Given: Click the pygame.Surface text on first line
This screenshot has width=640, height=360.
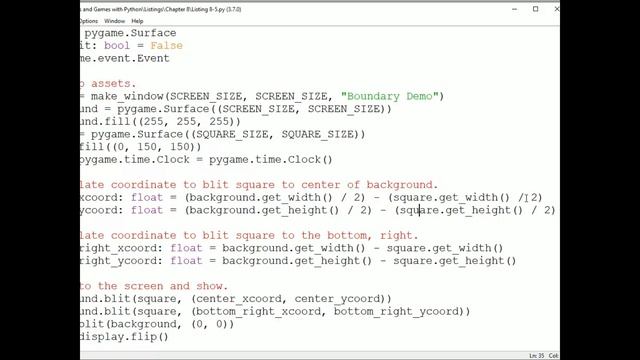Looking at the screenshot, I should (130, 33).
